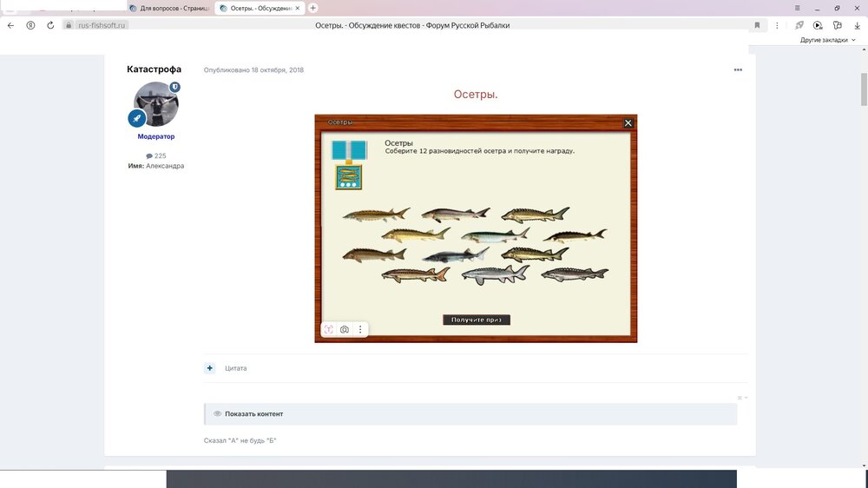Expand the 'Показать контент' spoiler
868x488 pixels.
[470, 414]
